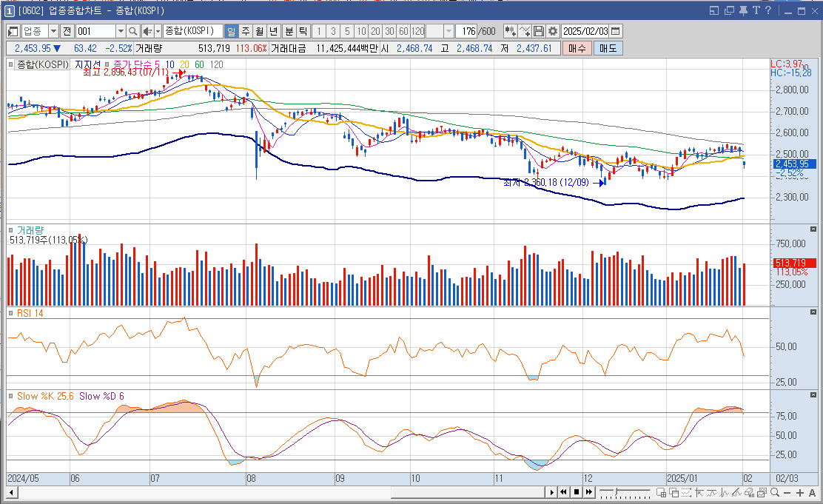
Task: Toggle checkbox beside RSI 14 label
Action: 10,313
